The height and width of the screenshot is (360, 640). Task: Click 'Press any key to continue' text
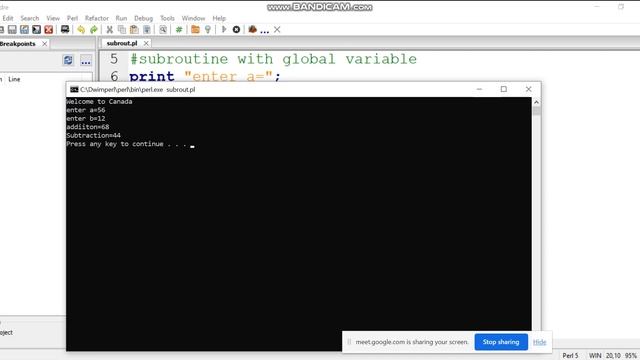coord(115,144)
